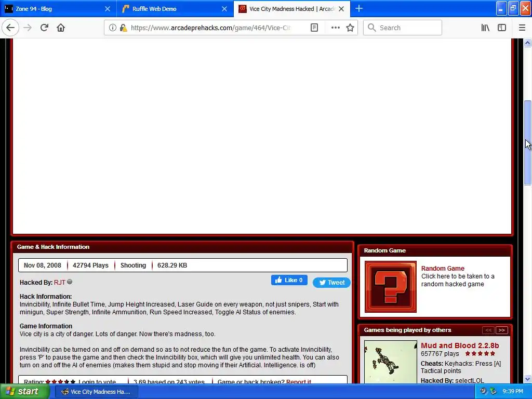
Task: Click the Mud and Blood game thumbnail
Action: click(x=391, y=362)
